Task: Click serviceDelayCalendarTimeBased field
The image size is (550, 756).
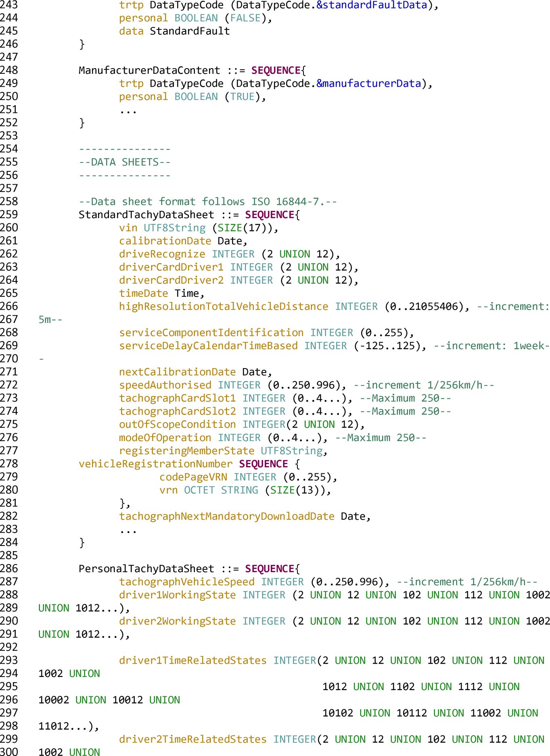Action: [208, 346]
